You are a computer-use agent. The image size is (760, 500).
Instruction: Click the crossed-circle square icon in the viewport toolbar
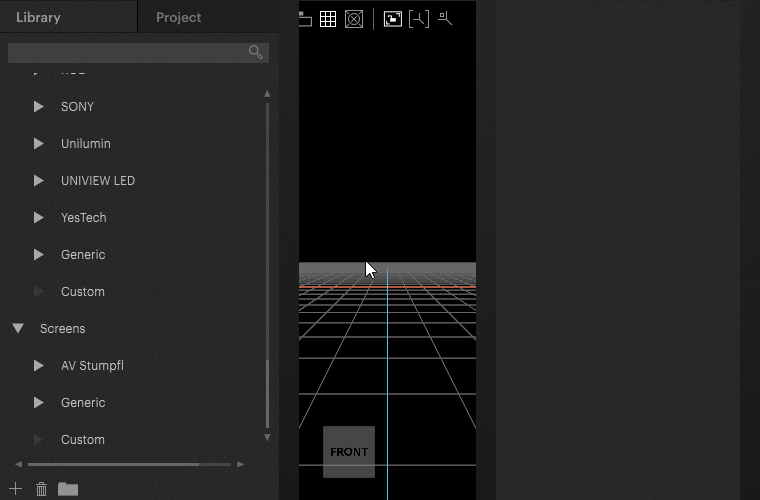(x=354, y=19)
